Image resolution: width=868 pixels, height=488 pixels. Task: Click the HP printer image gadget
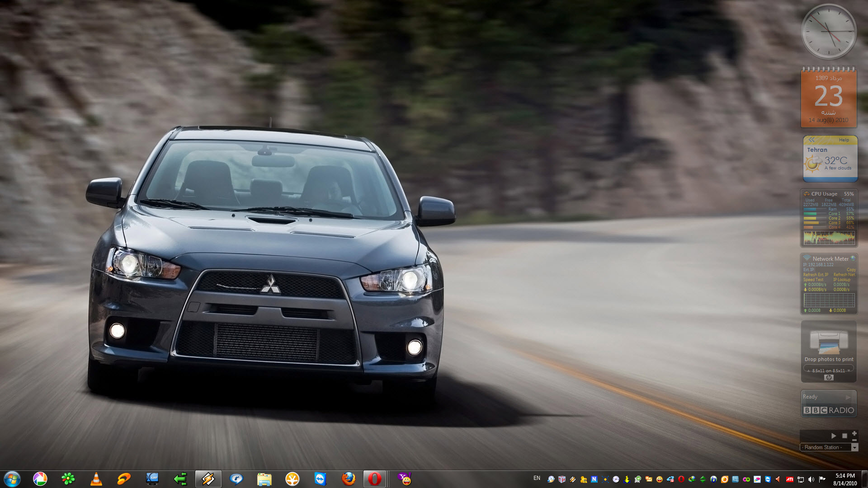pyautogui.click(x=829, y=342)
